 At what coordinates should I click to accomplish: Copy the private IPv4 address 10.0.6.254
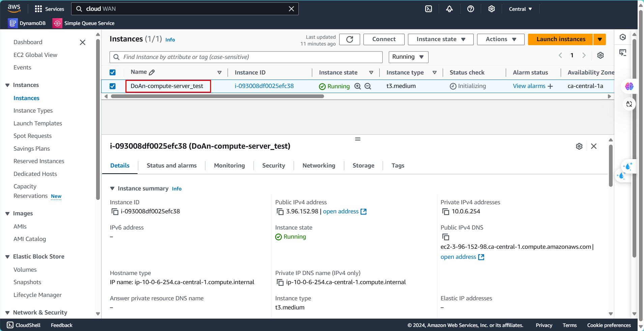click(446, 212)
